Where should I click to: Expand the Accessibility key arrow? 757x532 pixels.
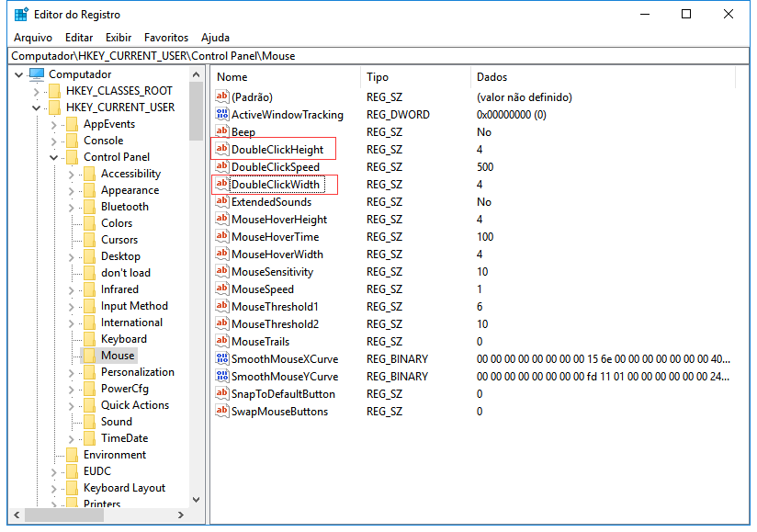pyautogui.click(x=72, y=174)
